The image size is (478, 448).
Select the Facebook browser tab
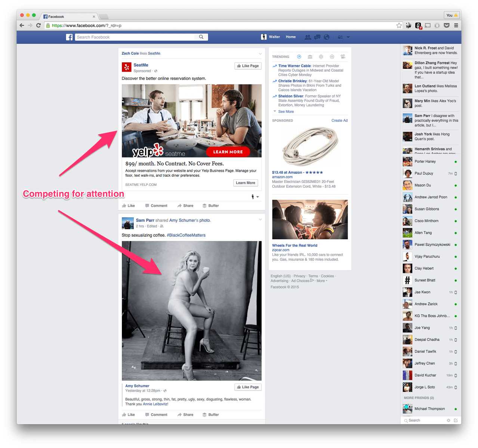point(70,16)
